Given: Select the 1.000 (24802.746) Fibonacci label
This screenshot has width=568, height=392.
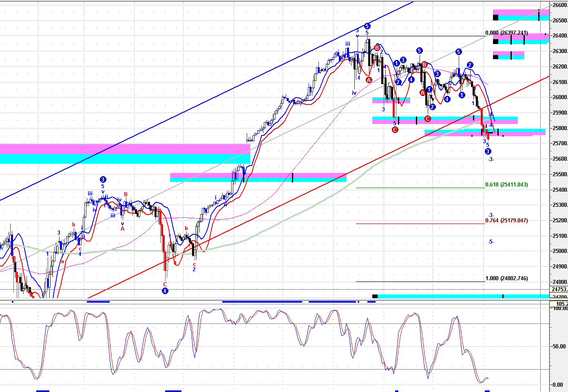Looking at the screenshot, I should coord(506,279).
